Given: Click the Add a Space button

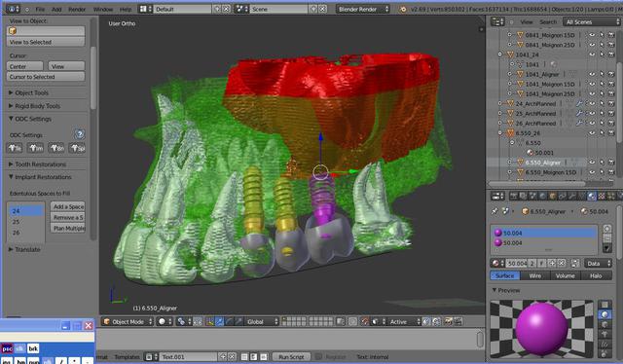Looking at the screenshot, I should (x=68, y=206).
